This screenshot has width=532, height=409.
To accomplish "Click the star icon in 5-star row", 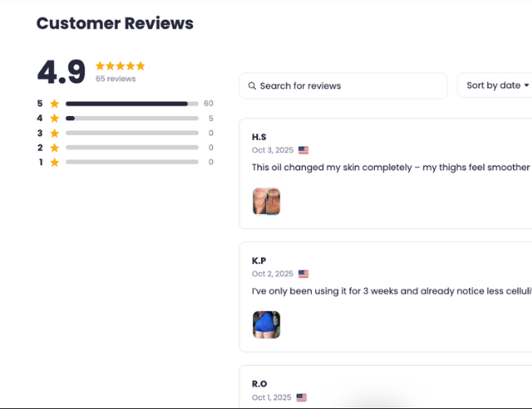I will coord(54,104).
